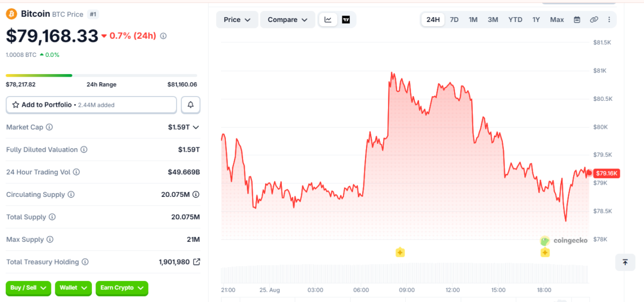Open external link icon beside 1,901,980
This screenshot has width=644, height=302.
(196, 262)
